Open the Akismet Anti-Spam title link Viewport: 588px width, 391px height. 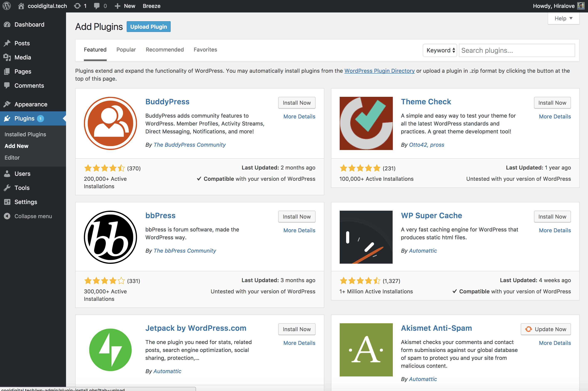pyautogui.click(x=436, y=328)
